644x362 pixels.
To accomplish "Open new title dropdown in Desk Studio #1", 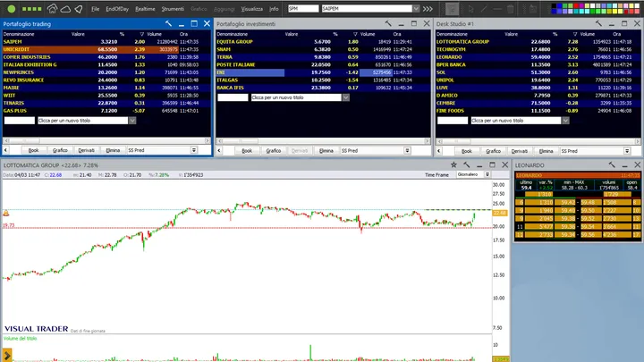I will click(x=565, y=121).
